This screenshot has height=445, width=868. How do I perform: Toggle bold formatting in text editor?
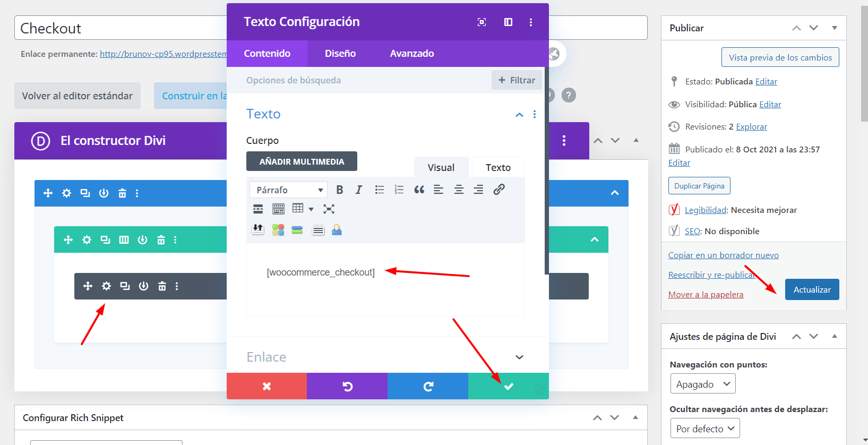coord(340,190)
